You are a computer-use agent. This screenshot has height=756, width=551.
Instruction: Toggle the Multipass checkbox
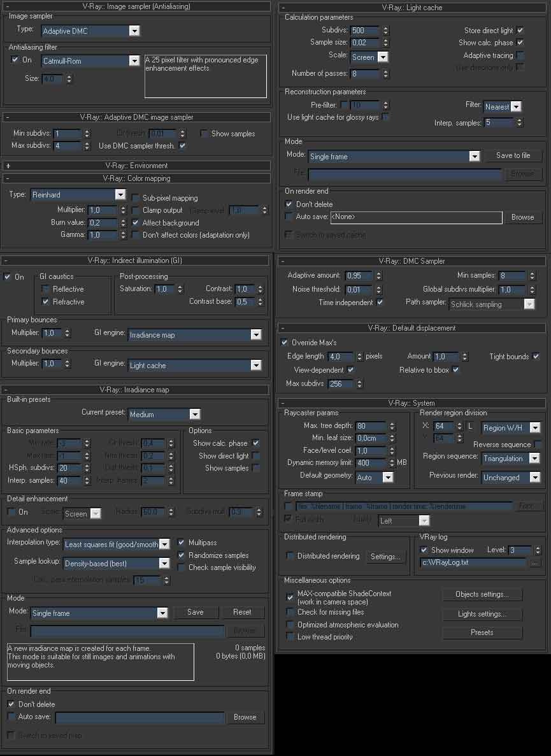182,543
